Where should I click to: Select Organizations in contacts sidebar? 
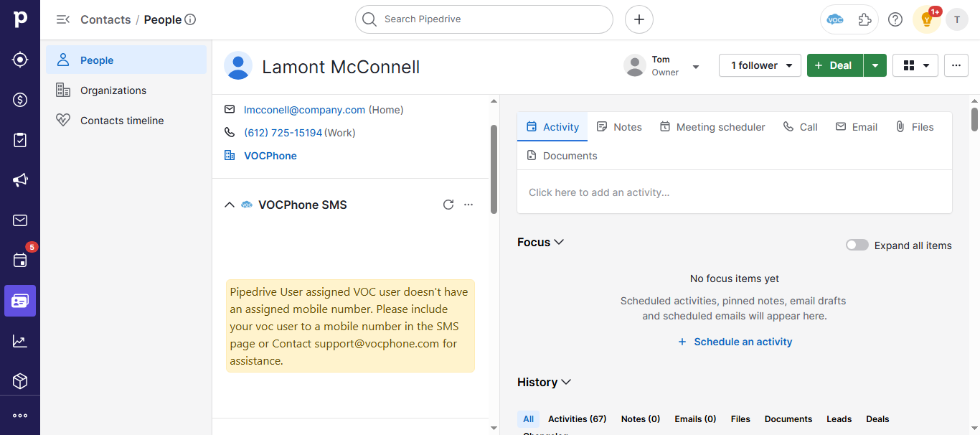tap(113, 90)
